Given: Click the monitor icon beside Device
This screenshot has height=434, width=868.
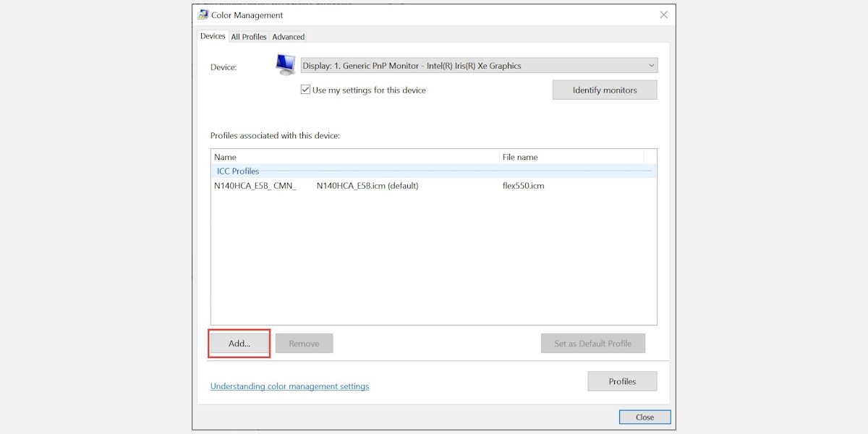Looking at the screenshot, I should pyautogui.click(x=285, y=65).
